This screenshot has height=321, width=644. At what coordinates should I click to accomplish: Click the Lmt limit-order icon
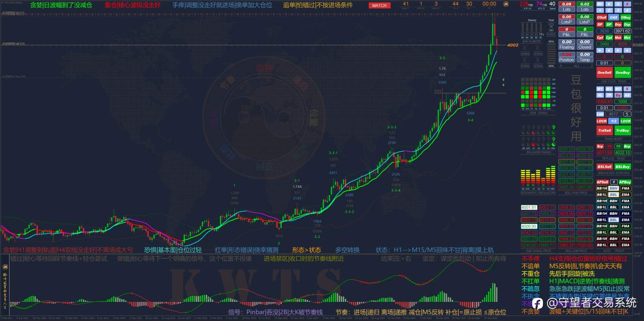pos(599,114)
